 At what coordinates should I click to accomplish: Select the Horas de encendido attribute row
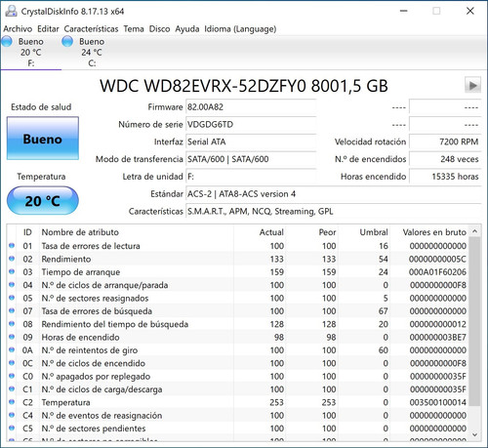[238, 337]
